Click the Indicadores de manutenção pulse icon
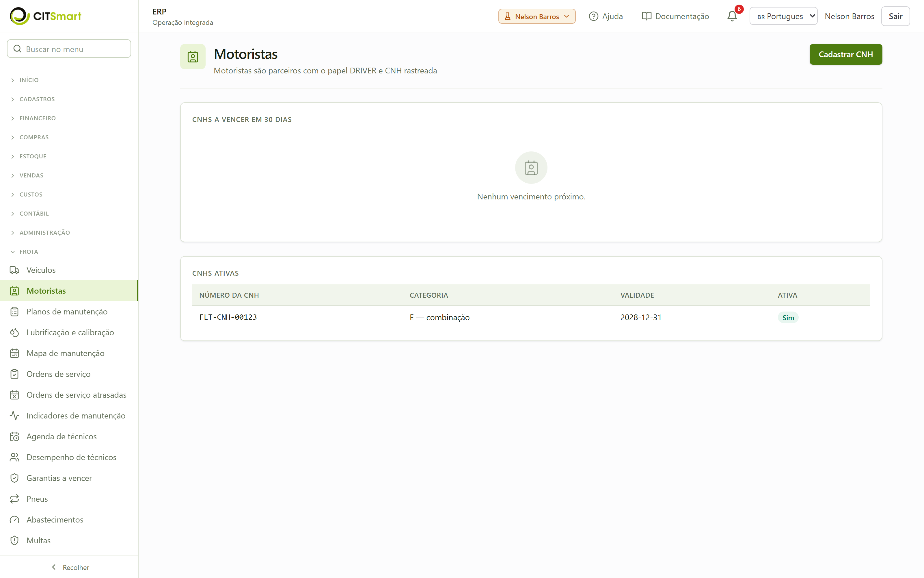924x578 pixels. [x=14, y=416]
